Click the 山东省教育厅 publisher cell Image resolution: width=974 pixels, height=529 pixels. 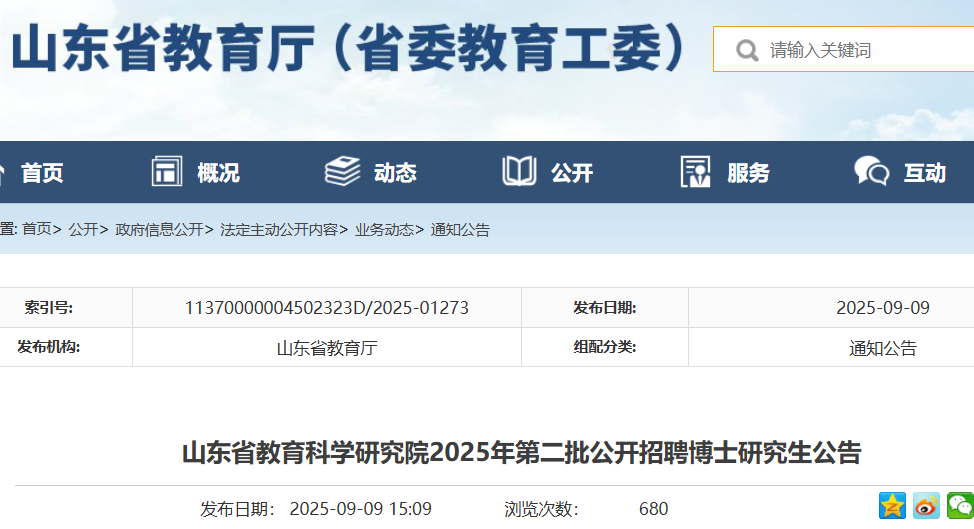pyautogui.click(x=327, y=348)
